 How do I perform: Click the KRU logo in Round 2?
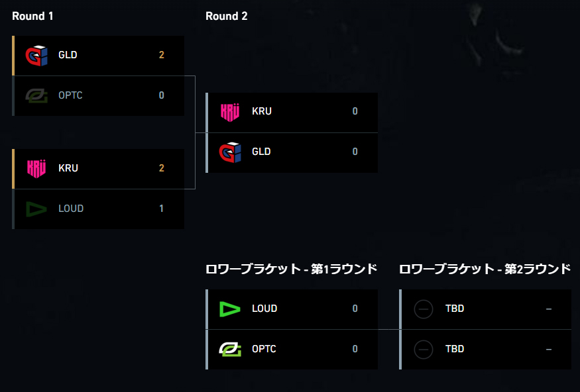coord(230,112)
